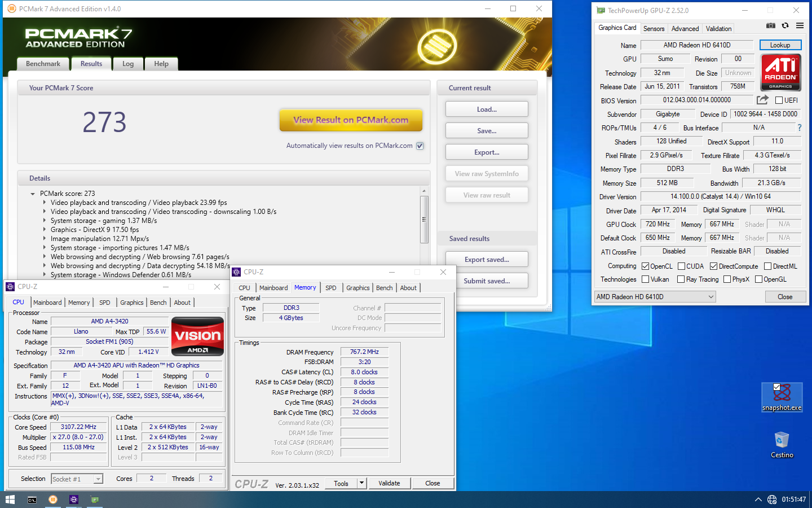The width and height of the screenshot is (812, 508).
Task: Click the Export... button
Action: point(487,152)
